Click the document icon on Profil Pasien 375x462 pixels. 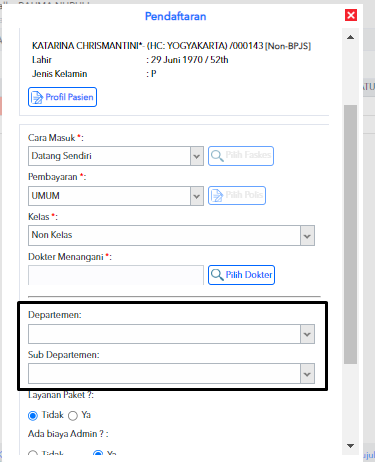coord(37,97)
